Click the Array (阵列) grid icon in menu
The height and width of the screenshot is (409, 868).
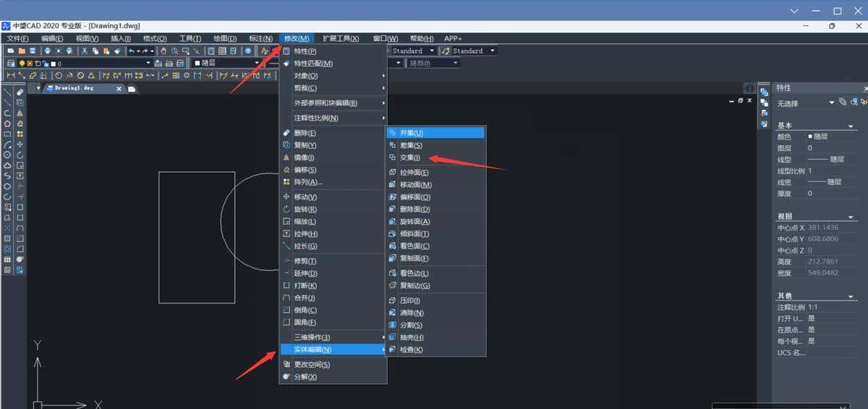(286, 182)
